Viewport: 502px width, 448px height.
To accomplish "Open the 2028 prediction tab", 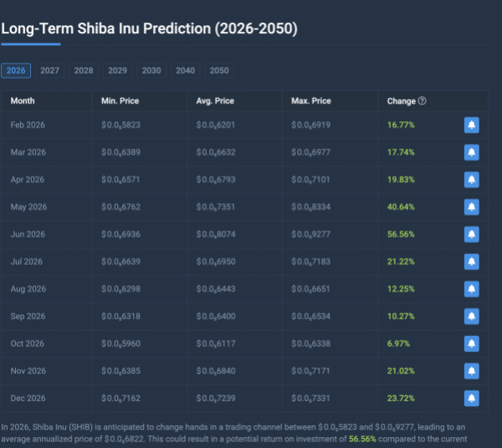I will 84,71.
